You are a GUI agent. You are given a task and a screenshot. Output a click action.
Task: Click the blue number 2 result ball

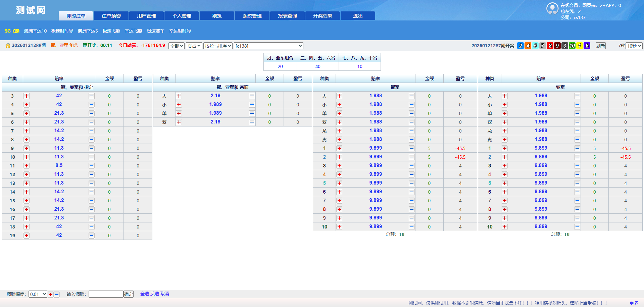click(x=520, y=46)
